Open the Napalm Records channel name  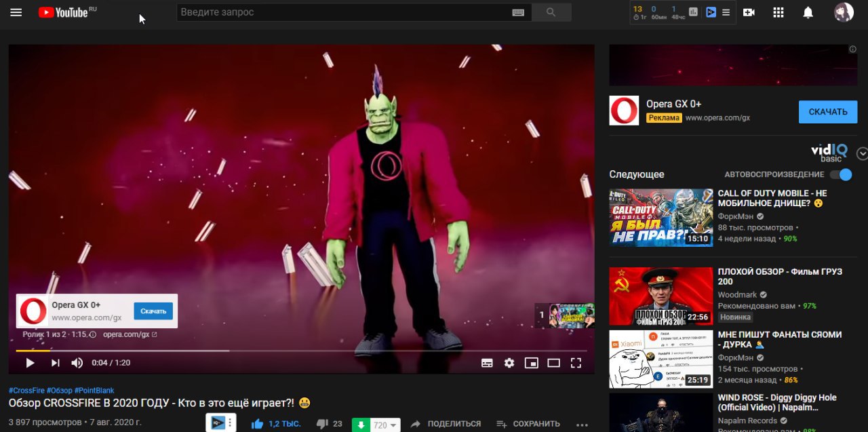click(x=747, y=420)
